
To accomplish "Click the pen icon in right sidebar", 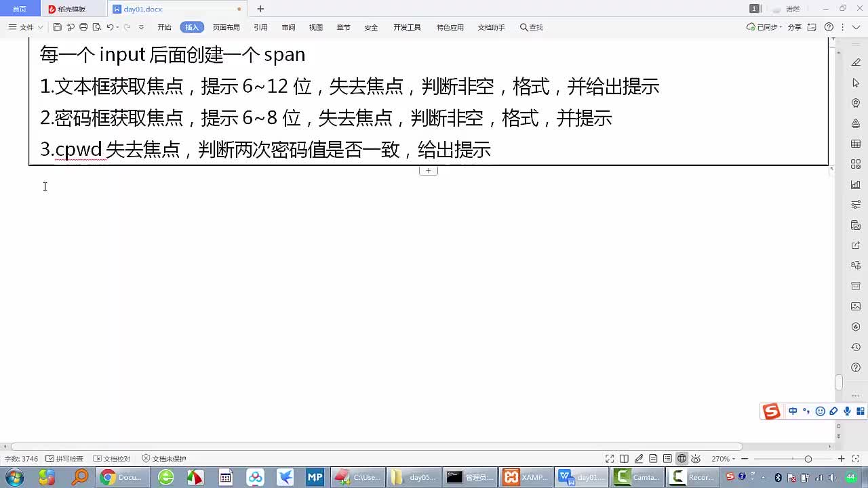I will point(856,62).
